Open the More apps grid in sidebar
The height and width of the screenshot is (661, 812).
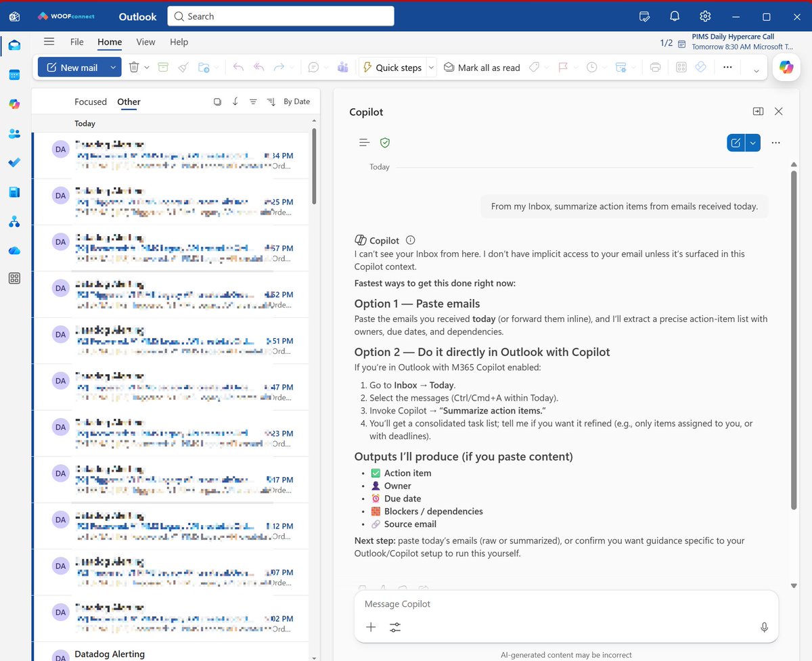[14, 278]
